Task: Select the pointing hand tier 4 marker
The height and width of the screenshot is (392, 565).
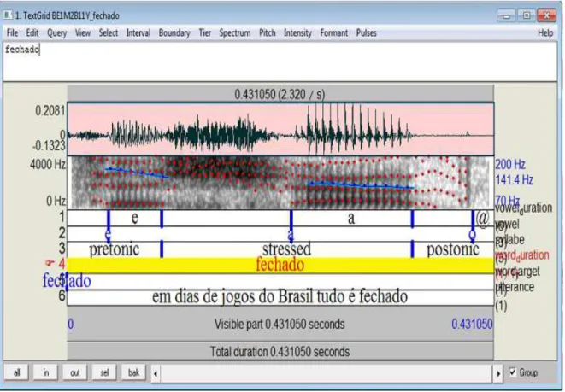Action: pyautogui.click(x=50, y=264)
